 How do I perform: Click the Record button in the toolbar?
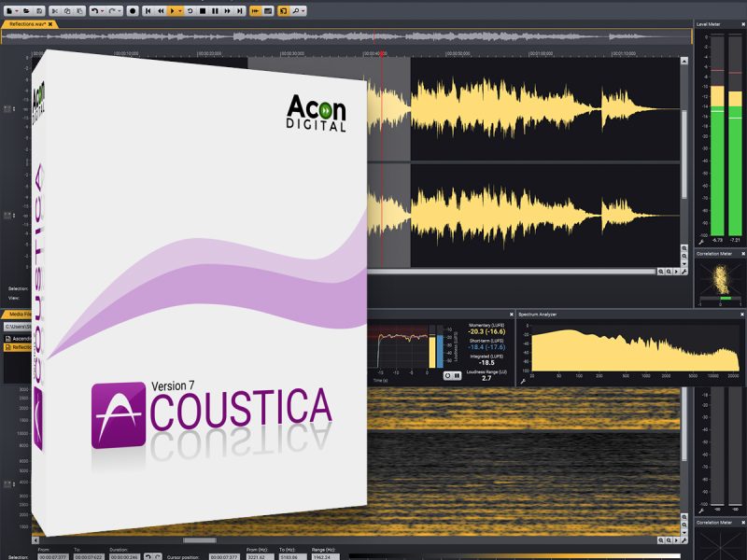point(133,10)
